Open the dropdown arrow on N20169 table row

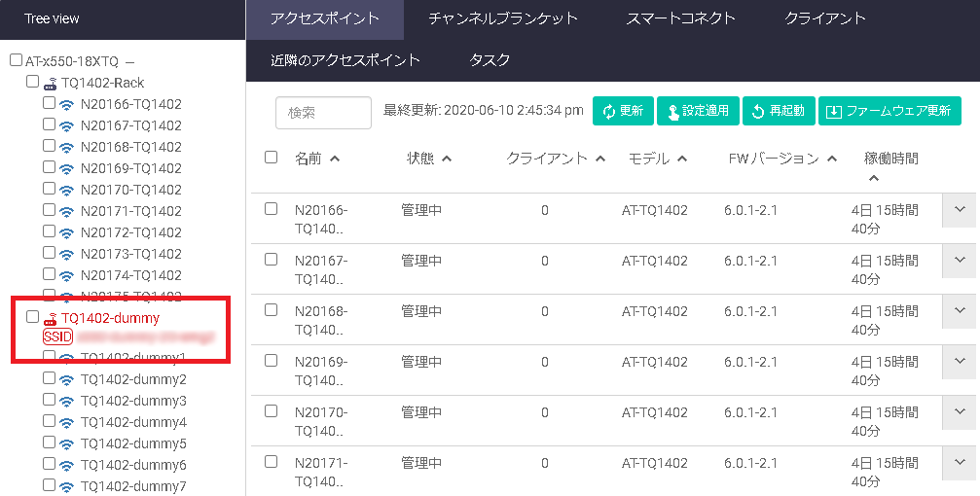point(959,362)
